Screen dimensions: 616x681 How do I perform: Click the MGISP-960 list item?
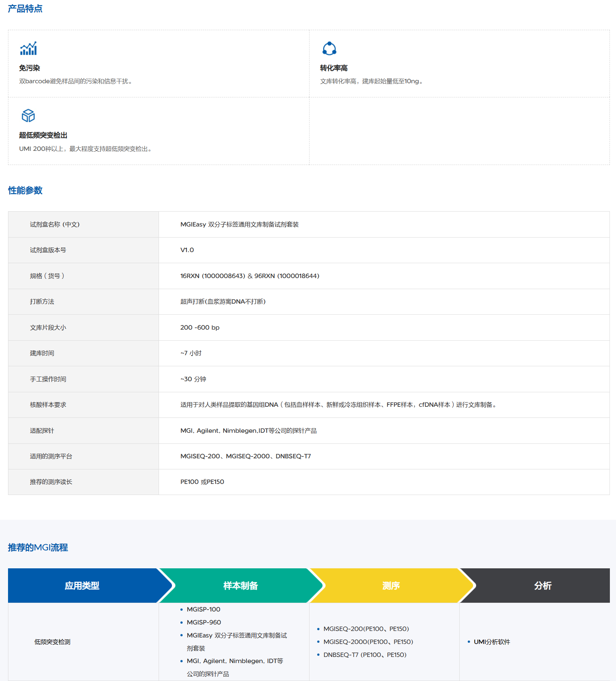pyautogui.click(x=204, y=622)
